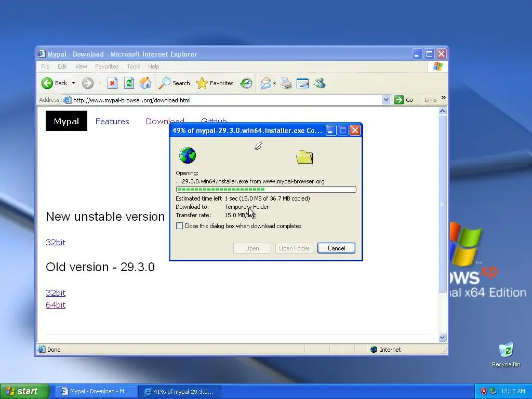The height and width of the screenshot is (399, 532).
Task: Click the grayed Forward arrow icon
Action: point(88,83)
